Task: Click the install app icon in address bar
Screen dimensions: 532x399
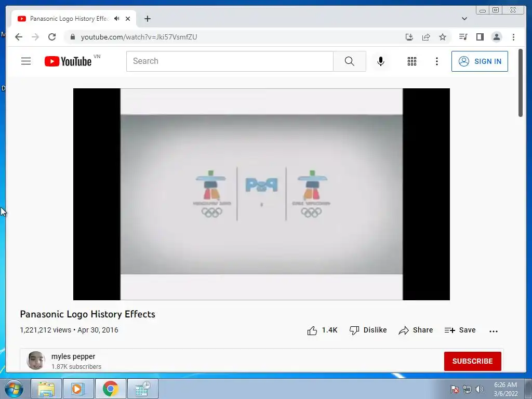Action: click(x=409, y=37)
